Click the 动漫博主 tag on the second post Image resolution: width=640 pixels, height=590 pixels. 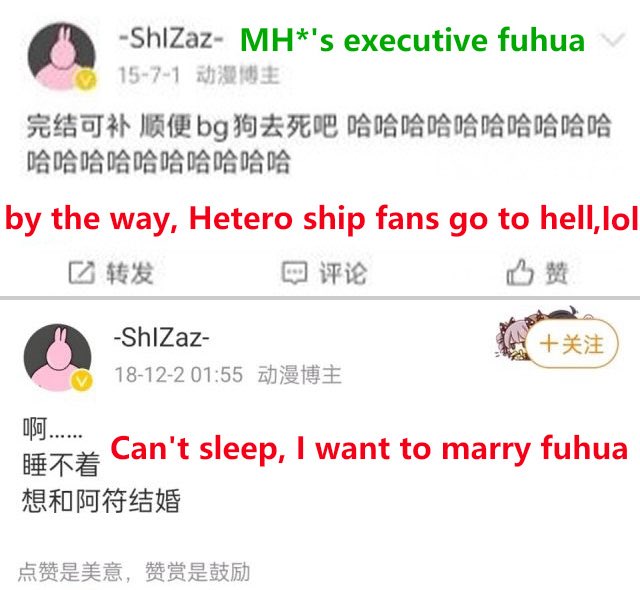300,375
